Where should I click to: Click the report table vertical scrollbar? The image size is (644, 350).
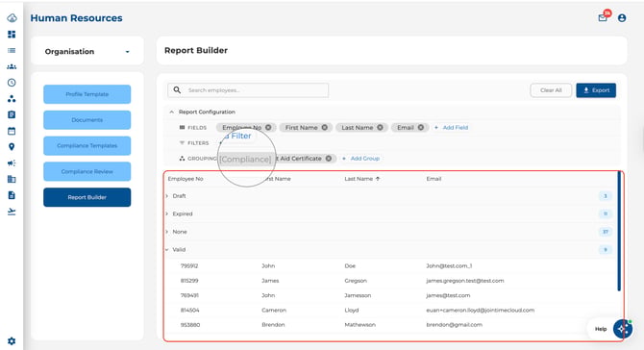tap(619, 232)
